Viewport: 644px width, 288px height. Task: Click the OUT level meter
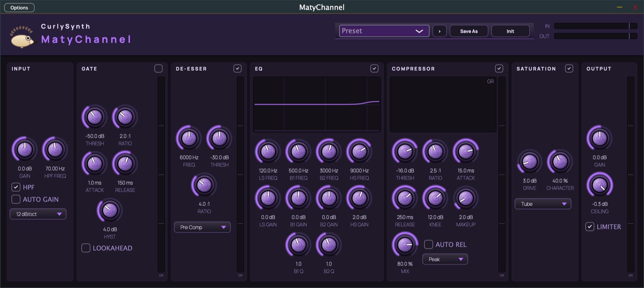[595, 36]
